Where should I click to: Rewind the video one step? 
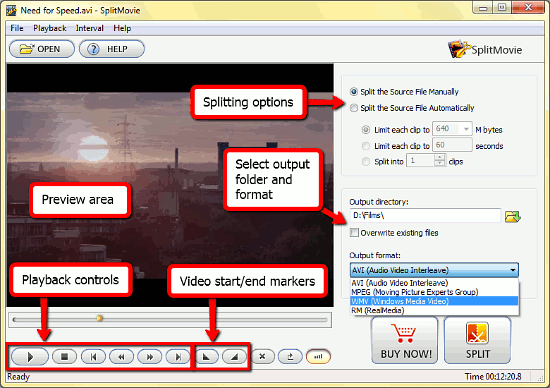[121, 357]
